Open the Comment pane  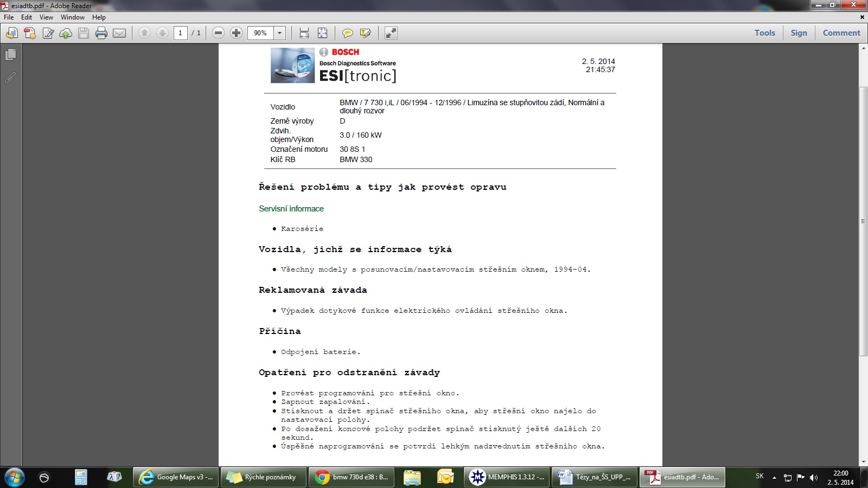841,33
